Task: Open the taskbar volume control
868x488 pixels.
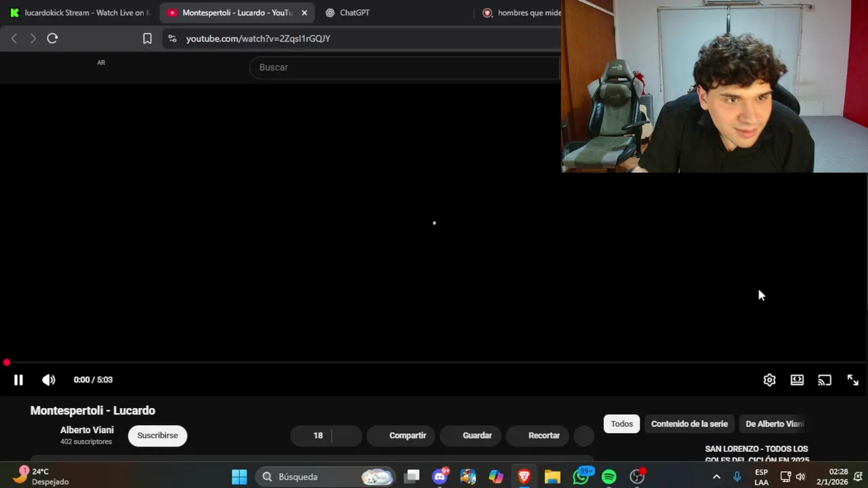Action: tap(800, 477)
